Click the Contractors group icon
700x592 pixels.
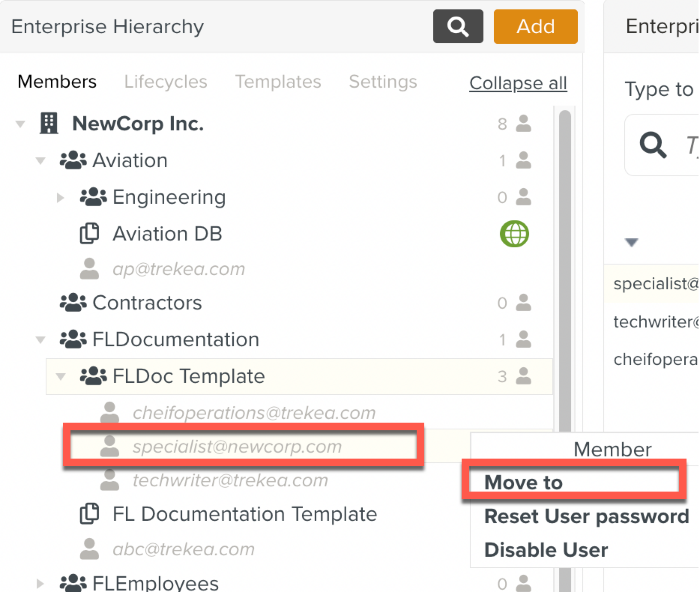[73, 302]
